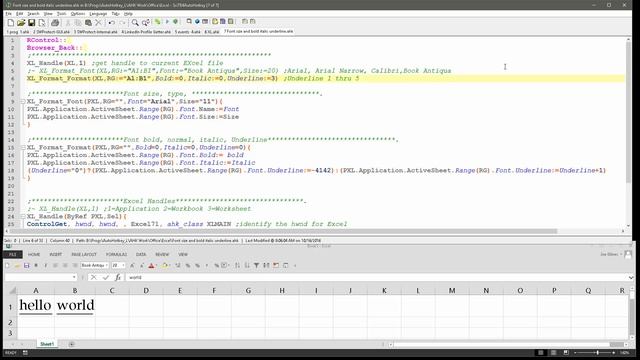Switch to the LinkedIn Profile Getter.ahk tab
This screenshot has height=360, width=640.
pyautogui.click(x=146, y=31)
